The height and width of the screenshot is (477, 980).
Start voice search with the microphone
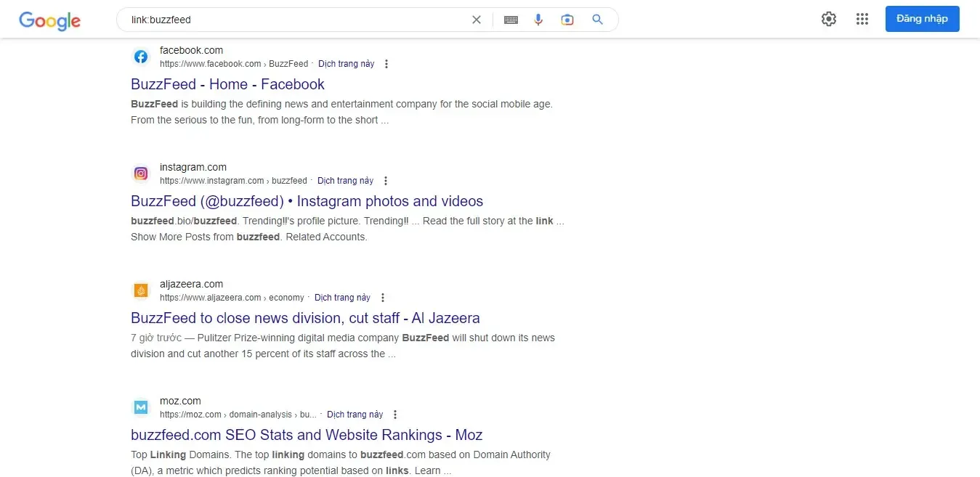538,20
